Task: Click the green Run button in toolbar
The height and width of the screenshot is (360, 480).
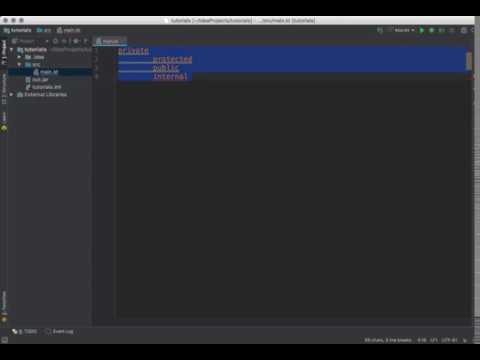Action: tap(422, 30)
